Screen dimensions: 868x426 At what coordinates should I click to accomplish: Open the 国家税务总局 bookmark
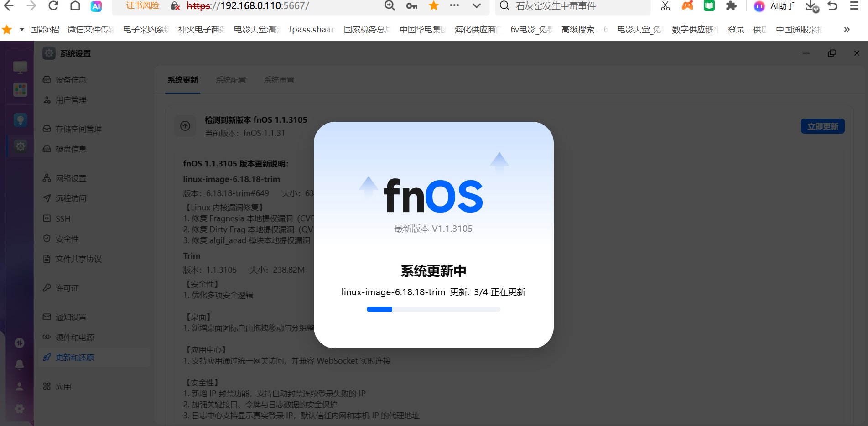[x=367, y=30]
